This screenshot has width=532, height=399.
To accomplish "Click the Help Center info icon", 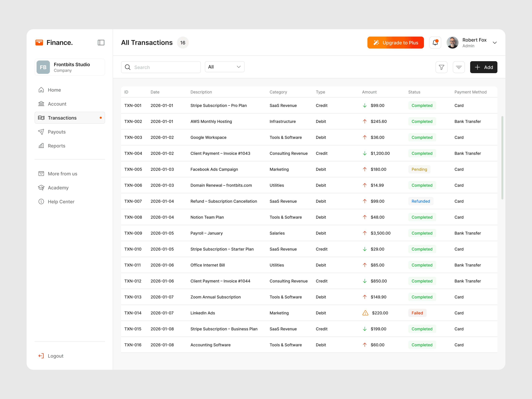I will [41, 201].
